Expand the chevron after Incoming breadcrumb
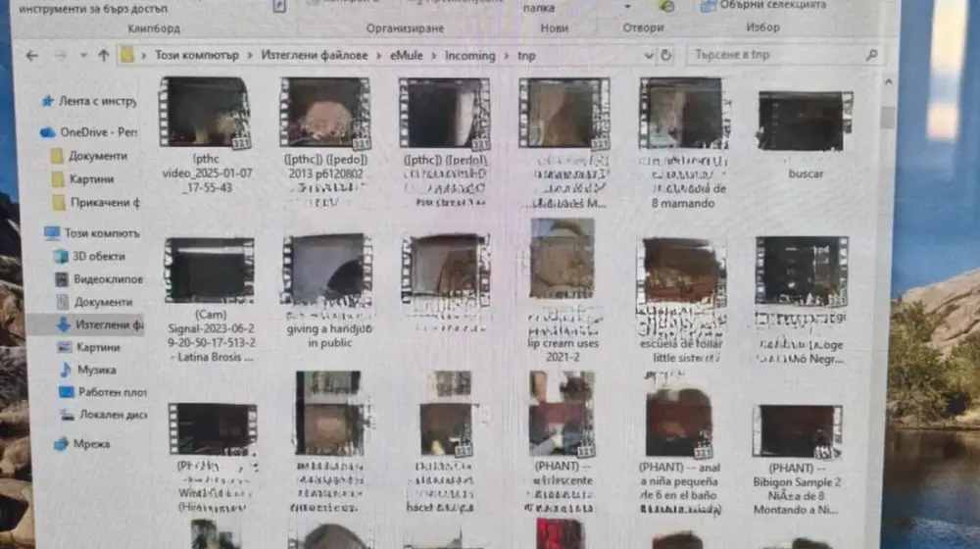980x549 pixels. click(x=507, y=56)
